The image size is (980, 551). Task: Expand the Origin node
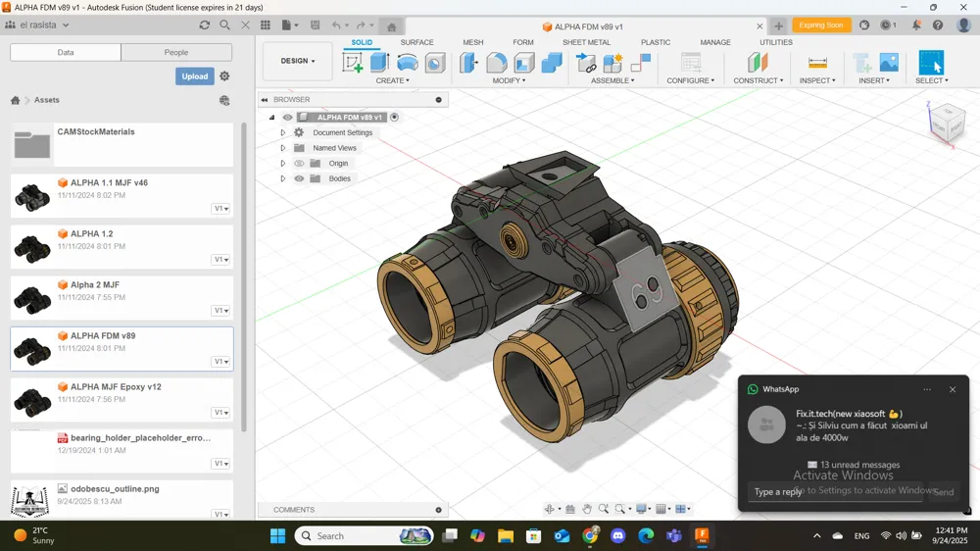click(282, 163)
